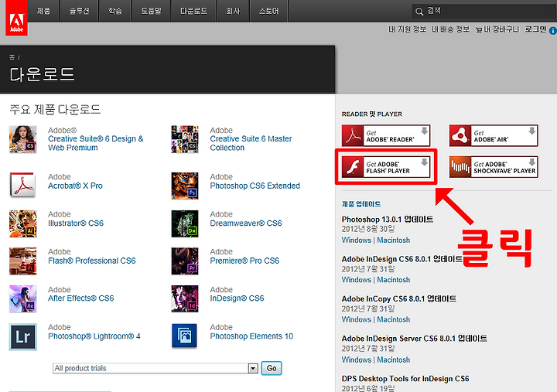Click the Photoshop CS6 Extended product icon

[185, 186]
